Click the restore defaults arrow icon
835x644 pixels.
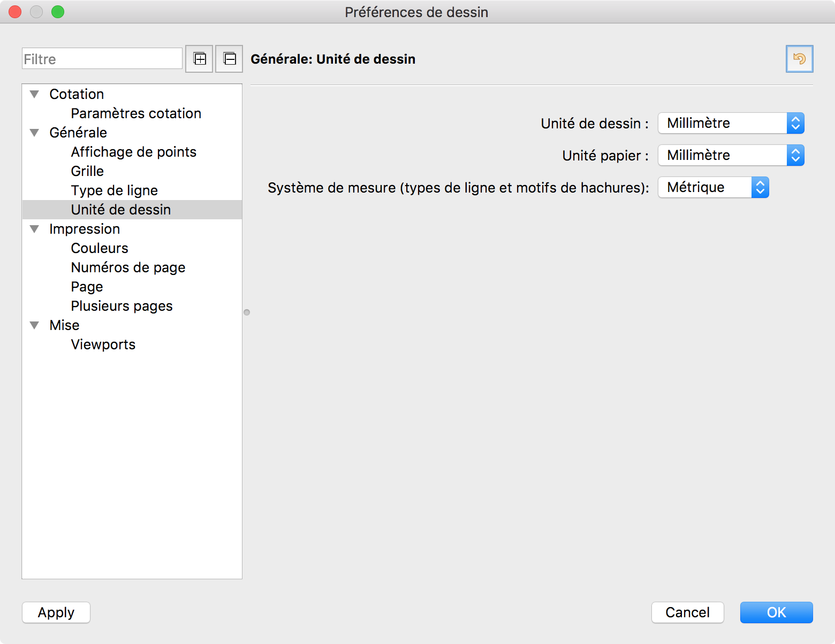[799, 59]
